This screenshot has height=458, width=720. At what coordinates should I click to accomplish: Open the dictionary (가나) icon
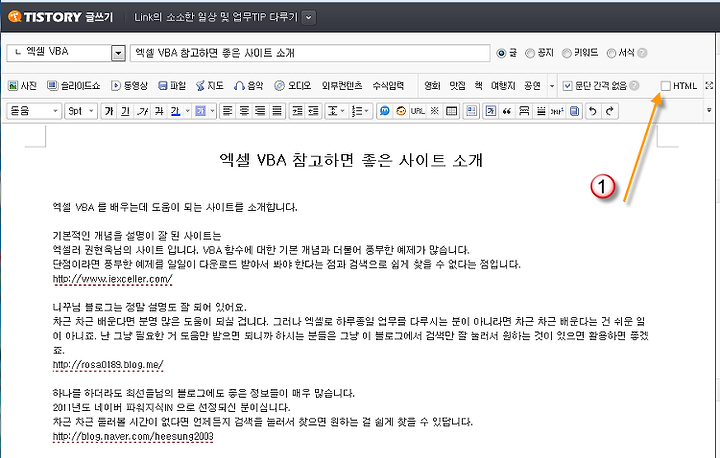pos(557,111)
